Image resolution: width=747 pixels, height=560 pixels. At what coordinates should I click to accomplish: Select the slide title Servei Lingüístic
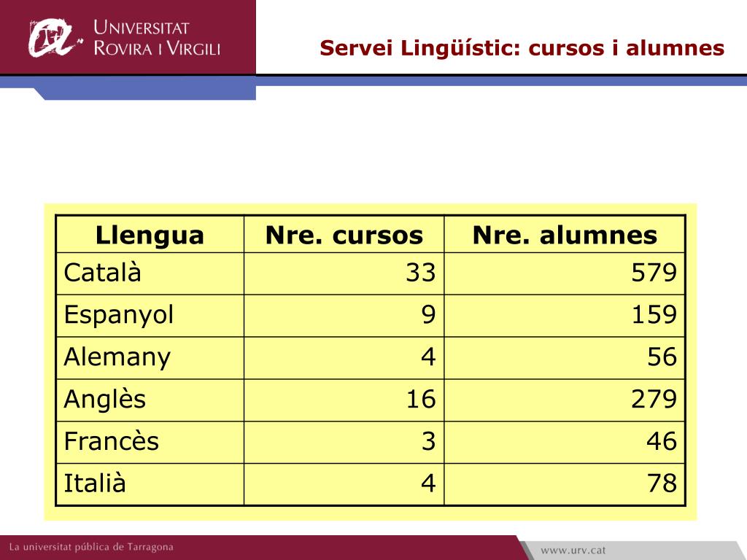[x=522, y=47]
